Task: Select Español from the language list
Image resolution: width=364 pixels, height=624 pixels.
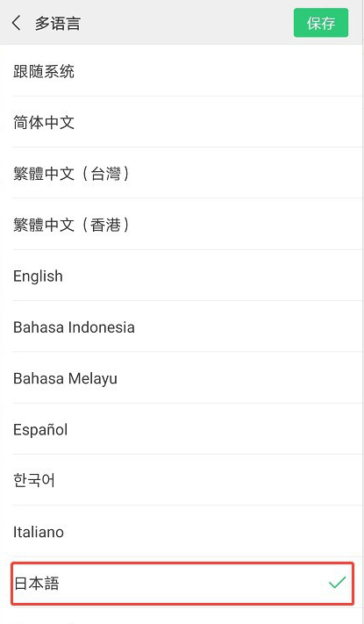Action: 181,429
